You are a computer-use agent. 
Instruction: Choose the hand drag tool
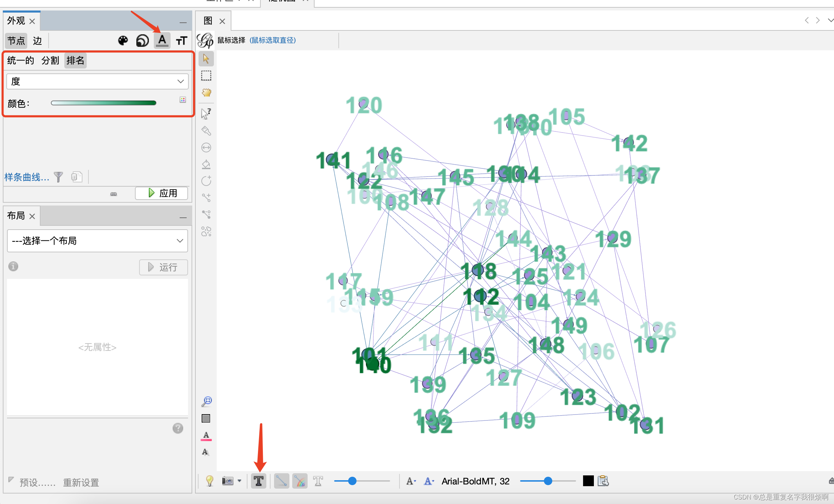coord(206,93)
